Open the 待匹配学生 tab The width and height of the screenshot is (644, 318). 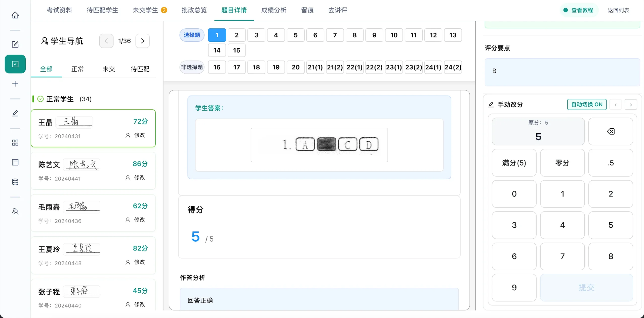(x=102, y=10)
